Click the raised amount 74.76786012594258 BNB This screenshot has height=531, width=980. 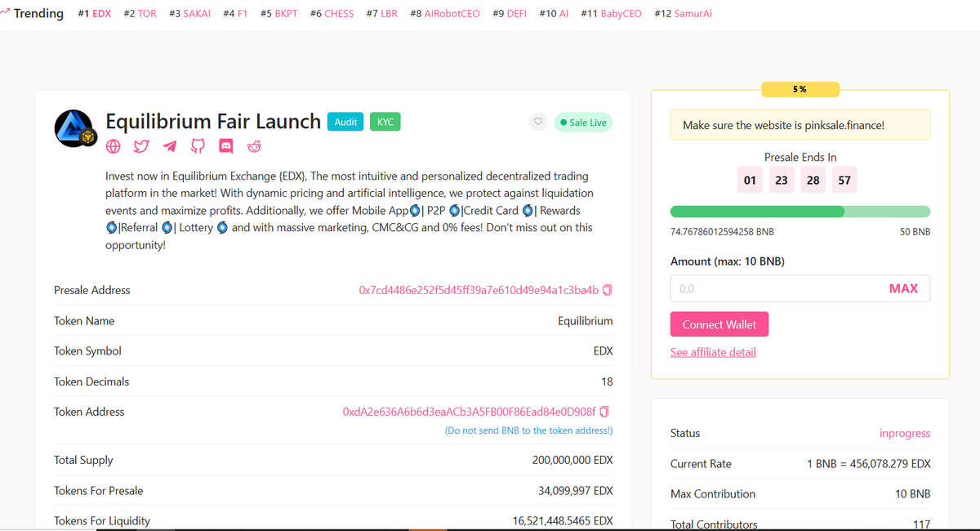722,232
